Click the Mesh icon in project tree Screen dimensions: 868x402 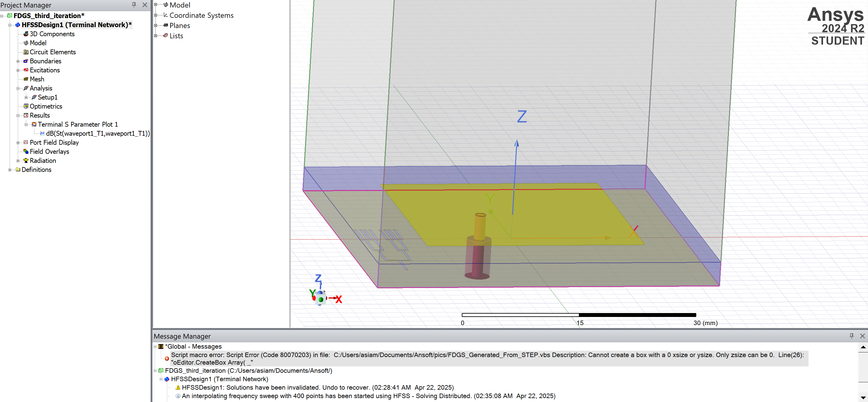click(x=26, y=79)
